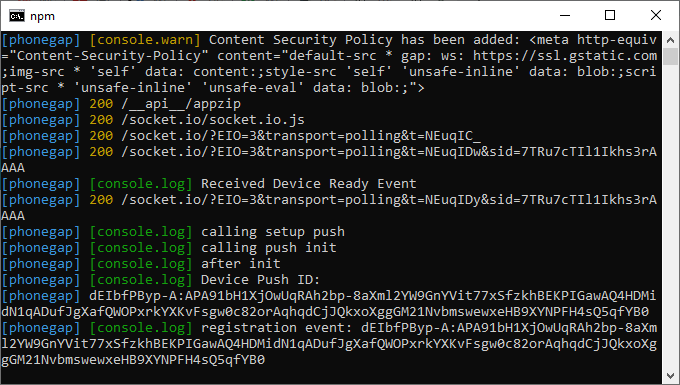The image size is (680, 385).
Task: Click the https://ssl.gstatic.com URL text
Action: click(x=565, y=56)
